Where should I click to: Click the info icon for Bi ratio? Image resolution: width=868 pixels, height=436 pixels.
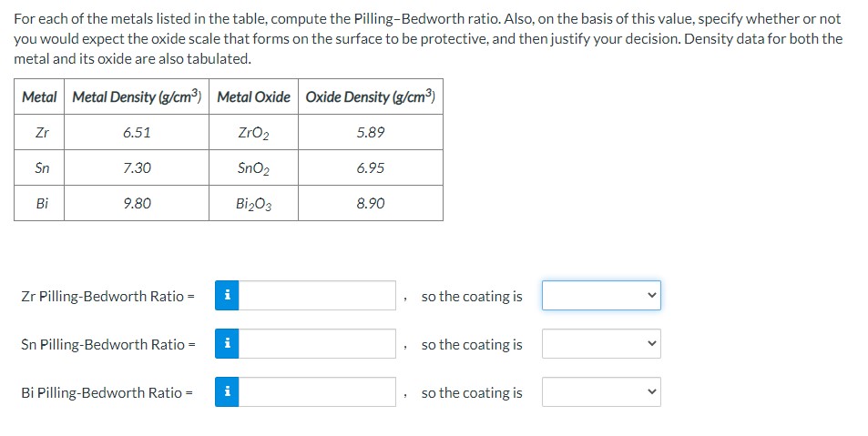pyautogui.click(x=227, y=392)
